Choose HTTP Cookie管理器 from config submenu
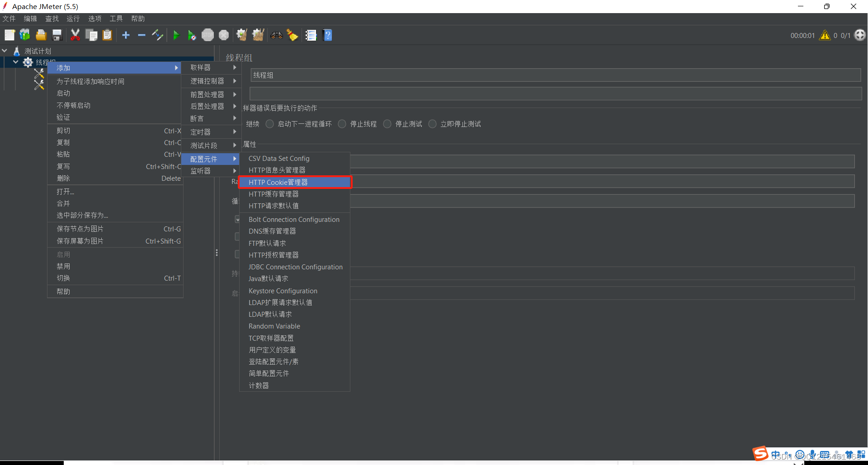This screenshot has width=868, height=465. [295, 182]
